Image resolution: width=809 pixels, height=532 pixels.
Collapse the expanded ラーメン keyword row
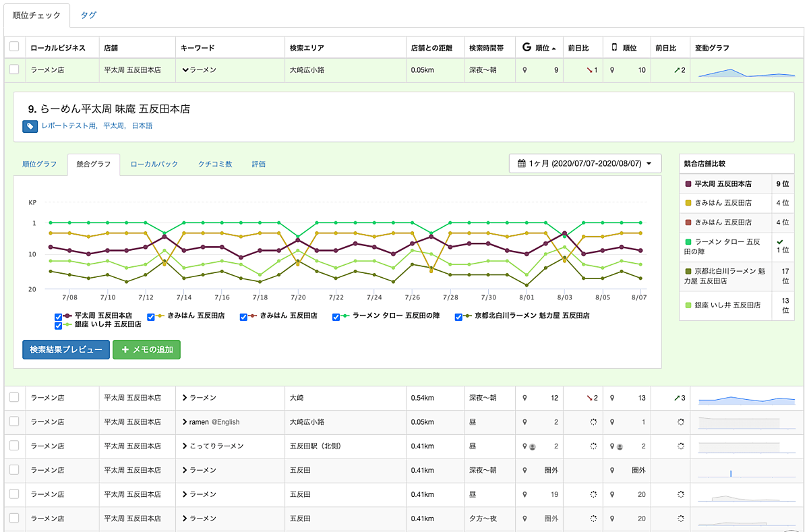point(185,69)
